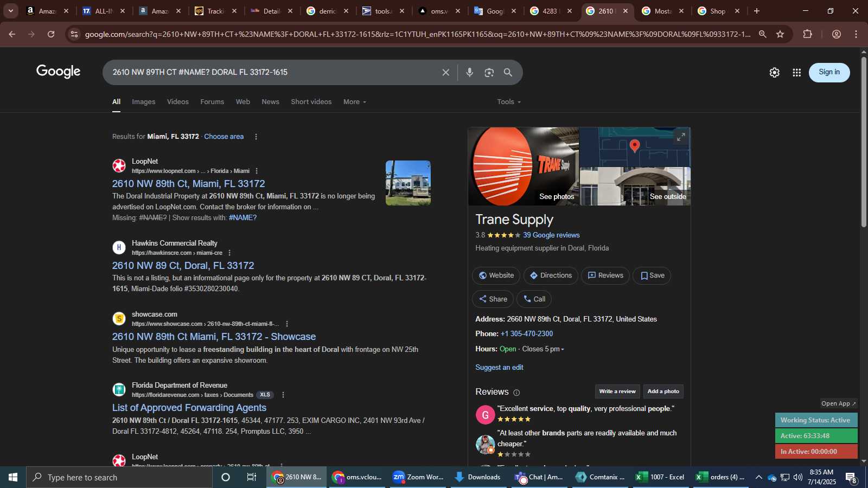Image resolution: width=868 pixels, height=488 pixels.
Task: Switch to the Shop browser tab
Action: click(x=718, y=11)
